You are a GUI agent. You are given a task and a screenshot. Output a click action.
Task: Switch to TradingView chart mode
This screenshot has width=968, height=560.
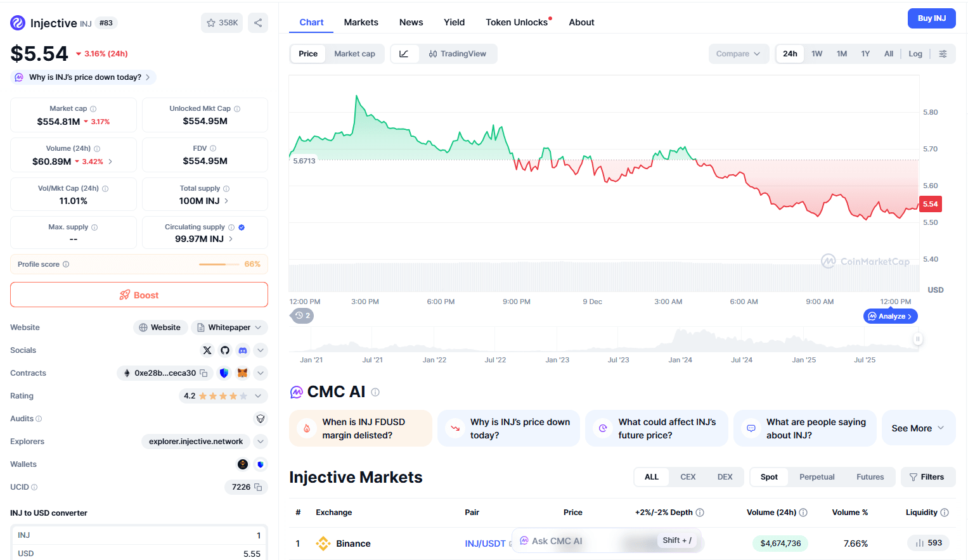[458, 54]
